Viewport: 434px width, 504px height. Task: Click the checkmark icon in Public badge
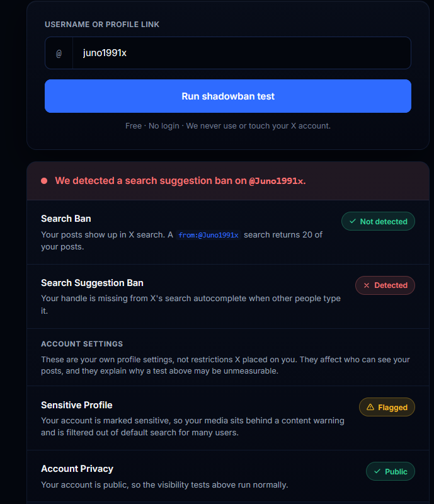[x=377, y=471]
